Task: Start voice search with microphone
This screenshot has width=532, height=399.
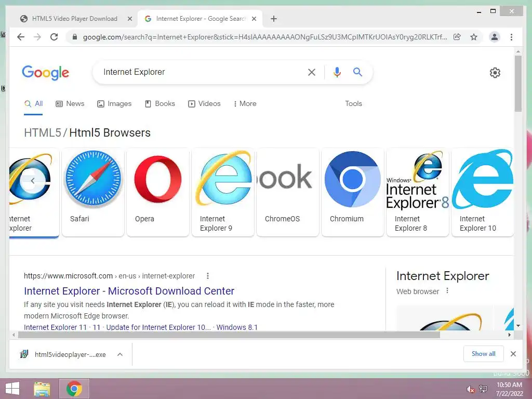Action: point(337,72)
